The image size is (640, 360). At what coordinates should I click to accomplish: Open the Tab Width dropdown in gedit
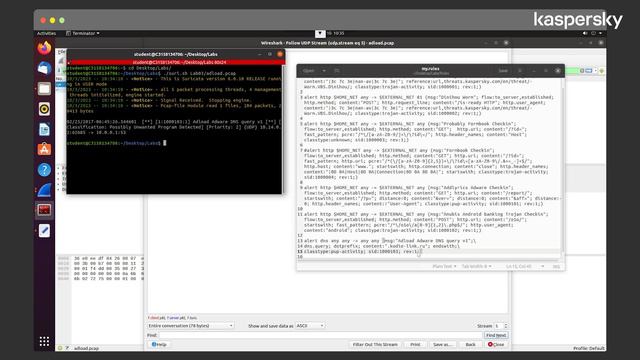(476, 267)
